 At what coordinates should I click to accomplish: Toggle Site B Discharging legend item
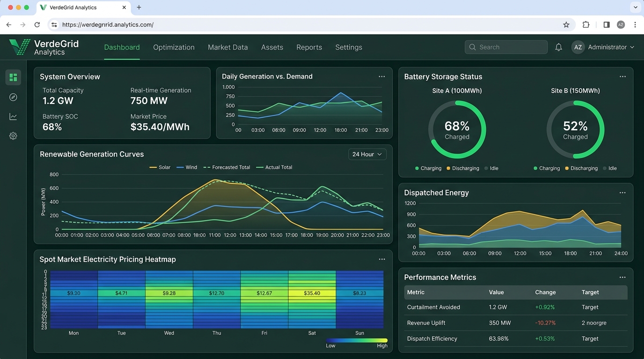click(581, 168)
